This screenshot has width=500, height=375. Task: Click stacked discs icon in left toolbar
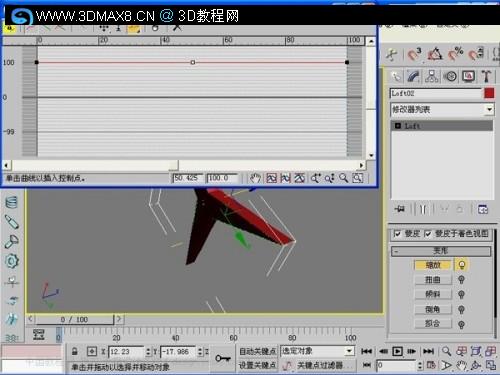tap(11, 202)
